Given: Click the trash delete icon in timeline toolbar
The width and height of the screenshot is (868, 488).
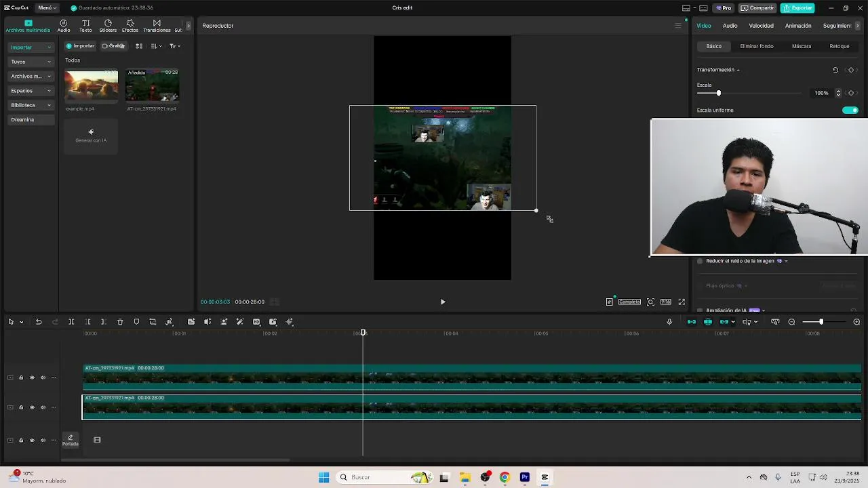Looking at the screenshot, I should click(120, 322).
